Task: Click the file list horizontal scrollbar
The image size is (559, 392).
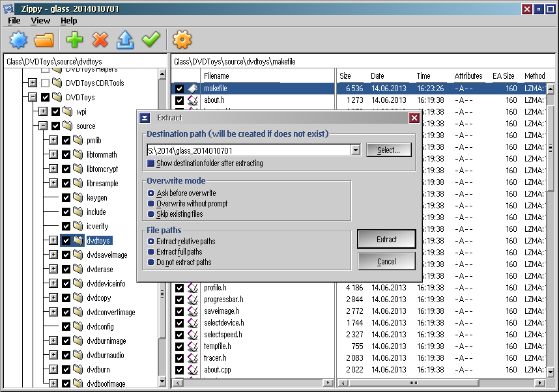Action: click(417, 383)
